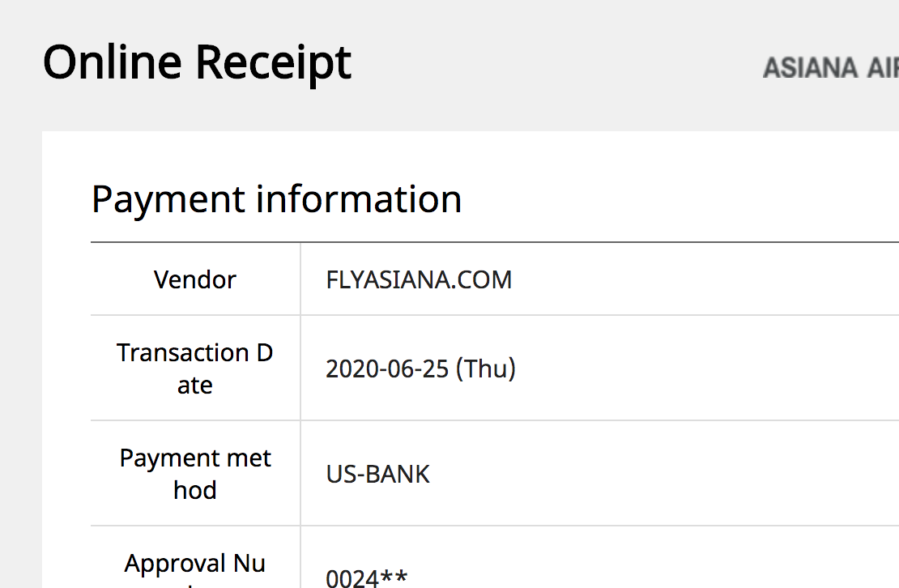Select the Transaction Date label cell

coord(195,369)
